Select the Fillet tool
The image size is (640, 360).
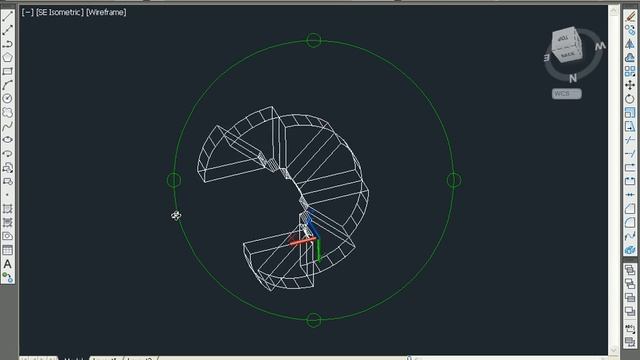coord(630,222)
